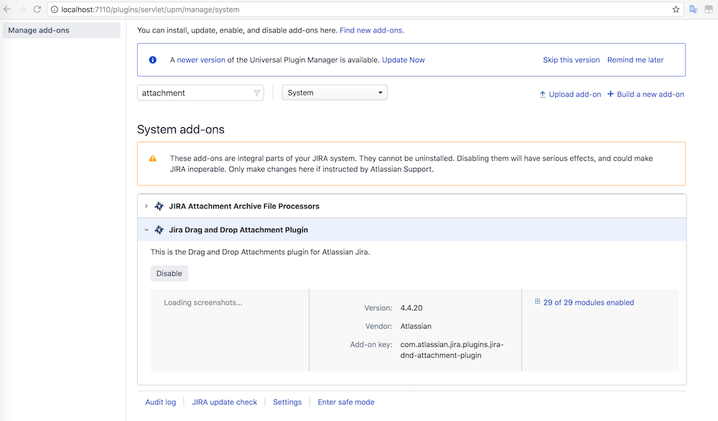Click the filter funnel icon in the search box
Image resolution: width=718 pixels, height=421 pixels.
click(256, 93)
